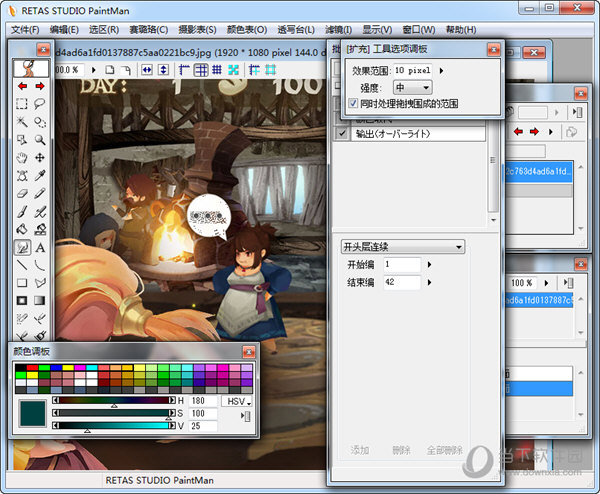The image size is (600, 494).
Task: Select the gradient tool
Action: click(x=40, y=301)
